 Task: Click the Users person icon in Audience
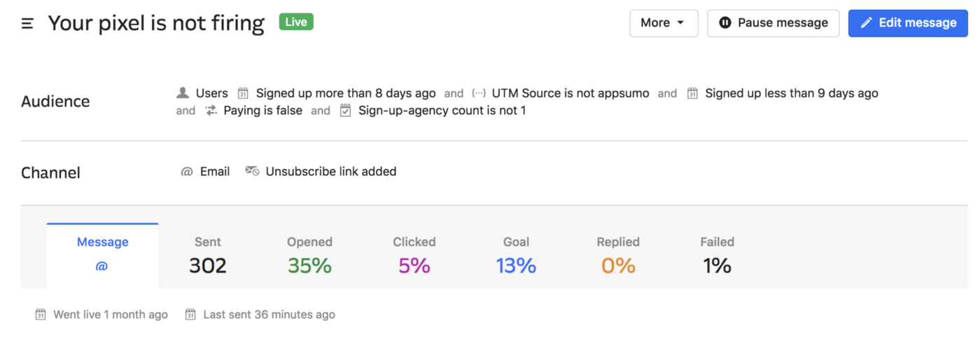tap(183, 92)
